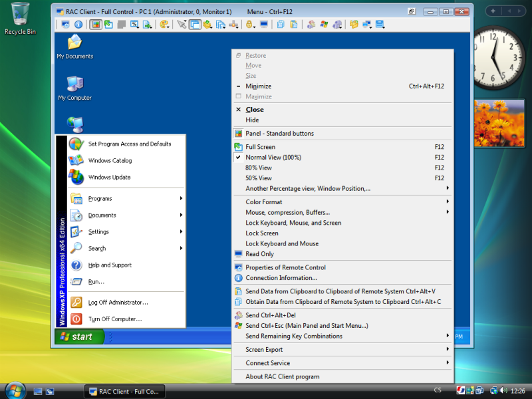This screenshot has width=532, height=399.
Task: Choose Full Screen in the menu
Action: [342, 147]
